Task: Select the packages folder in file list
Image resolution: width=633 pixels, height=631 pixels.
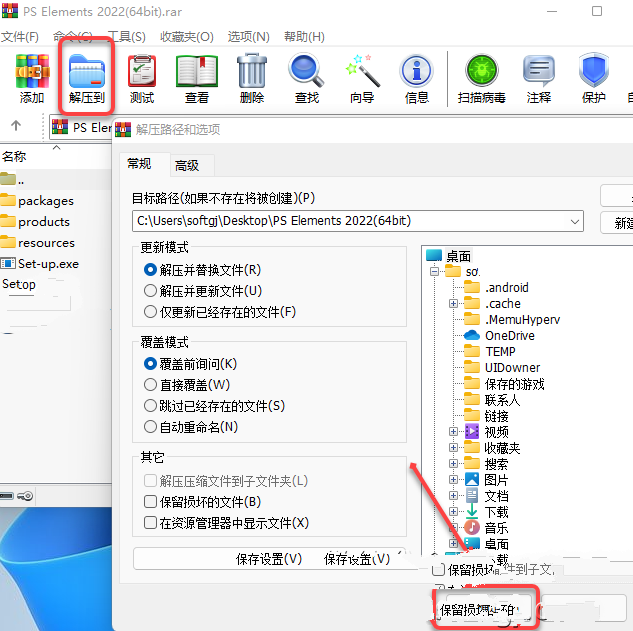Action: [x=37, y=201]
